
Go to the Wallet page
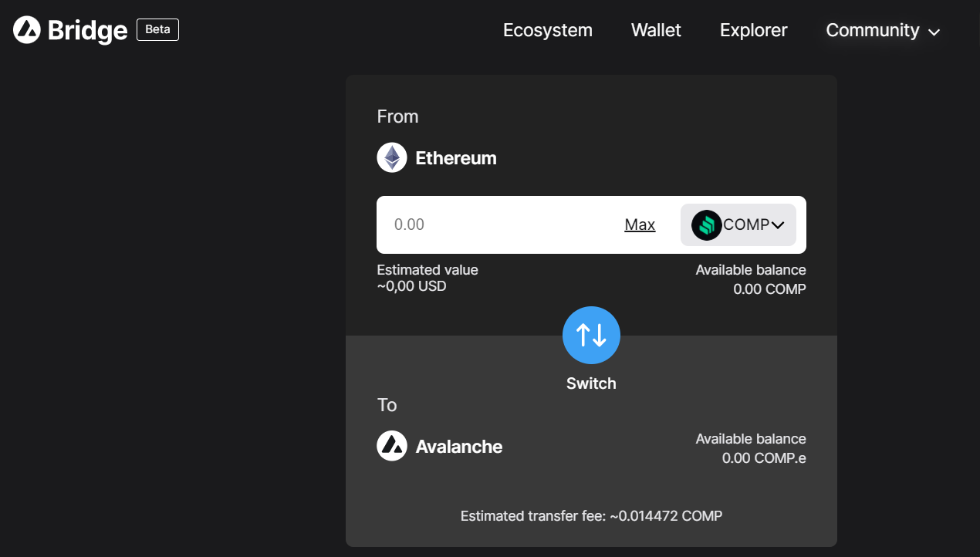(656, 30)
